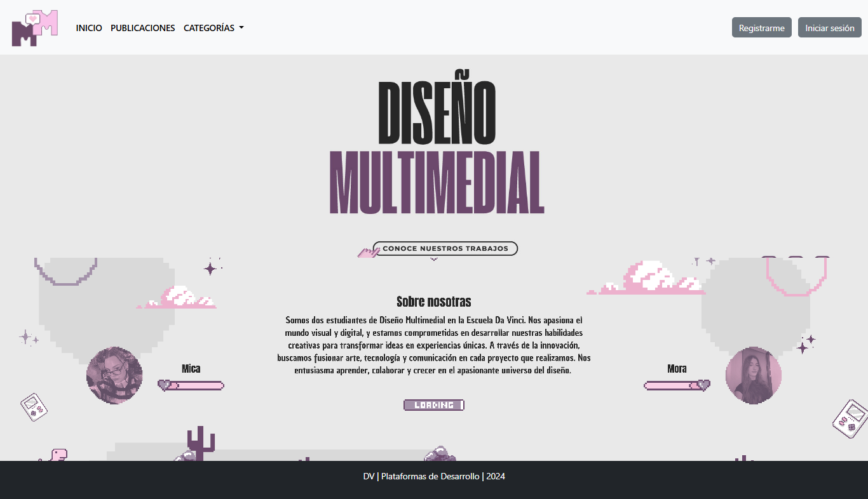Click the DISEÑO MULTIMEDIAL heading
Screen dimensions: 868x499
tap(437, 147)
